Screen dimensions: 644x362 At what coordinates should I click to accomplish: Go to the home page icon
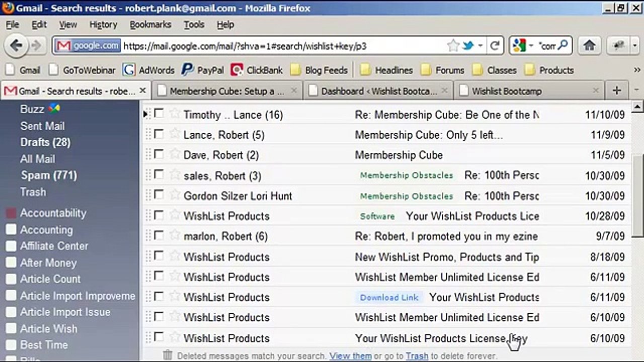pos(590,46)
